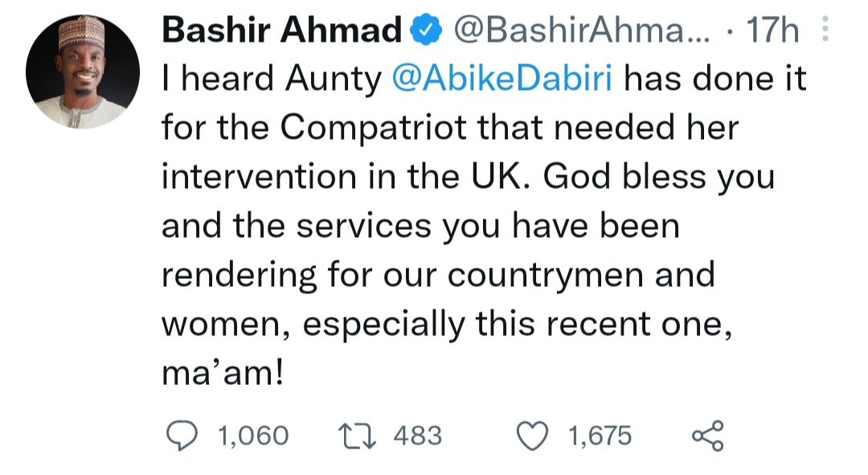The height and width of the screenshot is (475, 868).
Task: Click the word "Compatriot" in the tweet
Action: (x=374, y=129)
